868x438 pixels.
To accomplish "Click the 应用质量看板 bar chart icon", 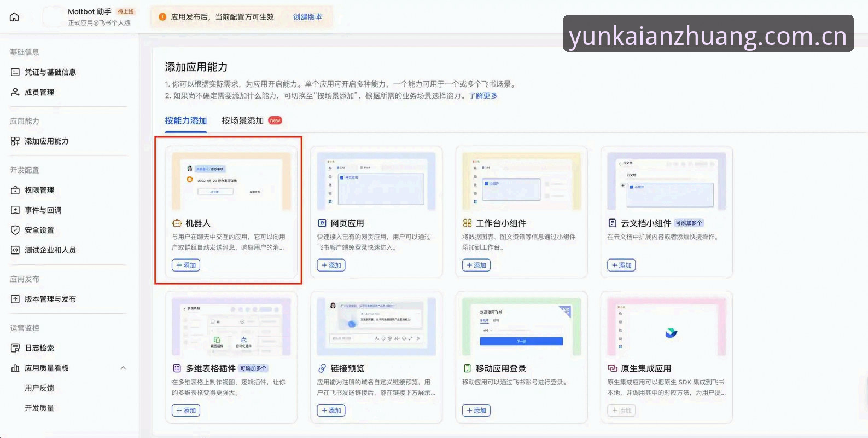I will click(x=15, y=368).
